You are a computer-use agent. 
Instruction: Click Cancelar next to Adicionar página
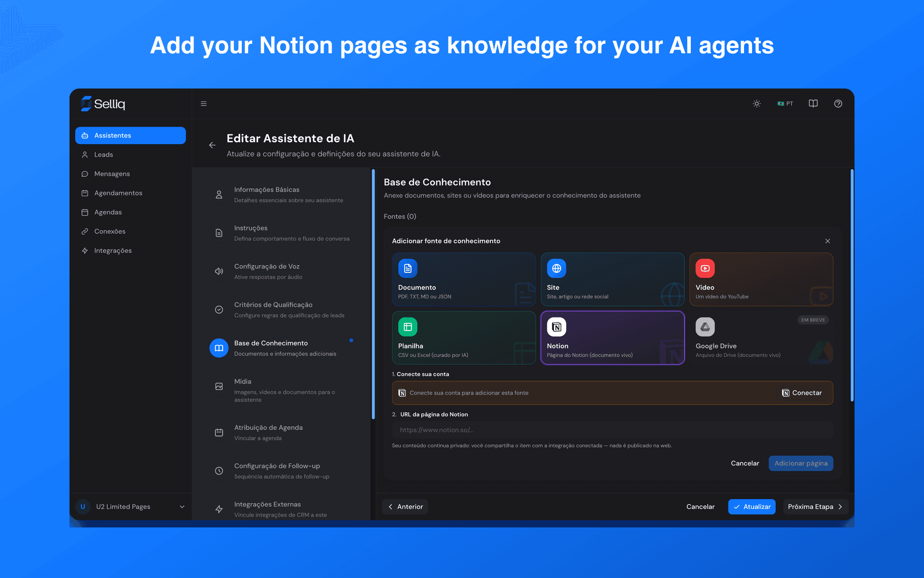click(x=745, y=463)
